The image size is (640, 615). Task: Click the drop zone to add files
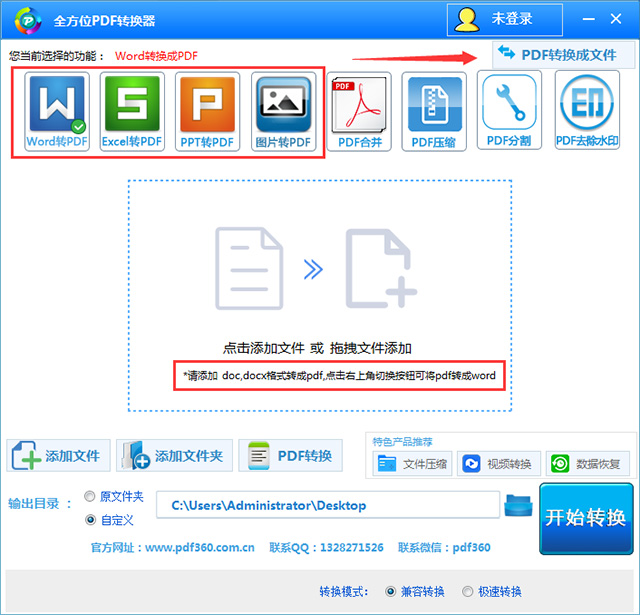tap(320, 295)
